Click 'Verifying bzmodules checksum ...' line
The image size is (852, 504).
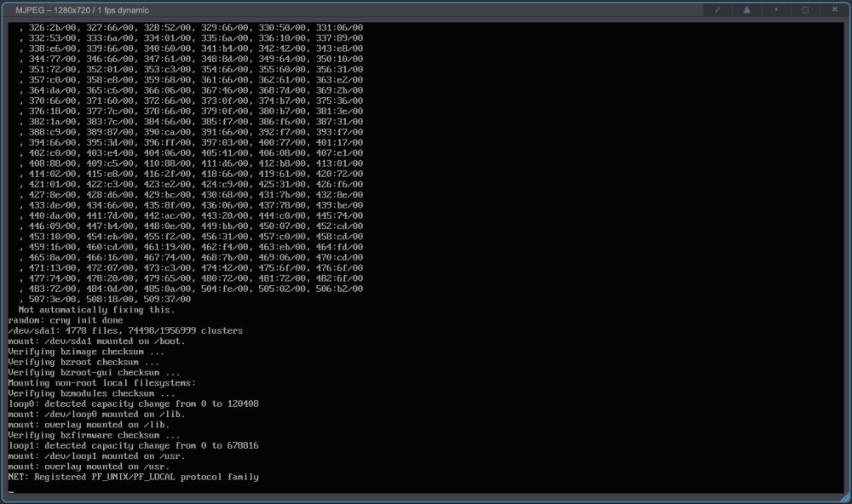point(91,393)
